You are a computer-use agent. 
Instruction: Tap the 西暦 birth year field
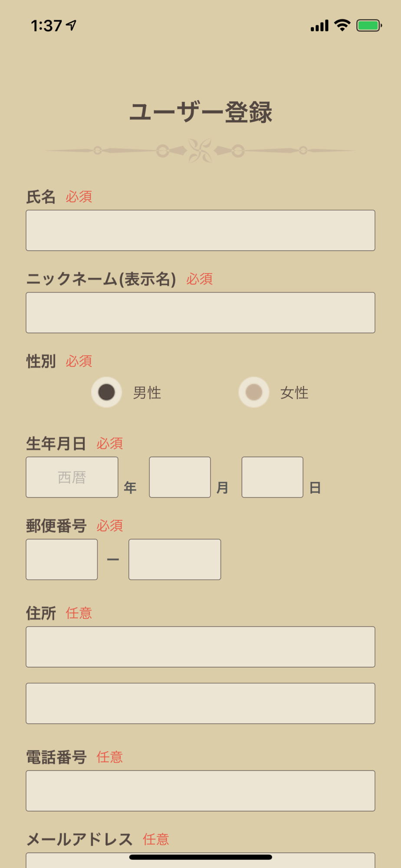(x=72, y=477)
